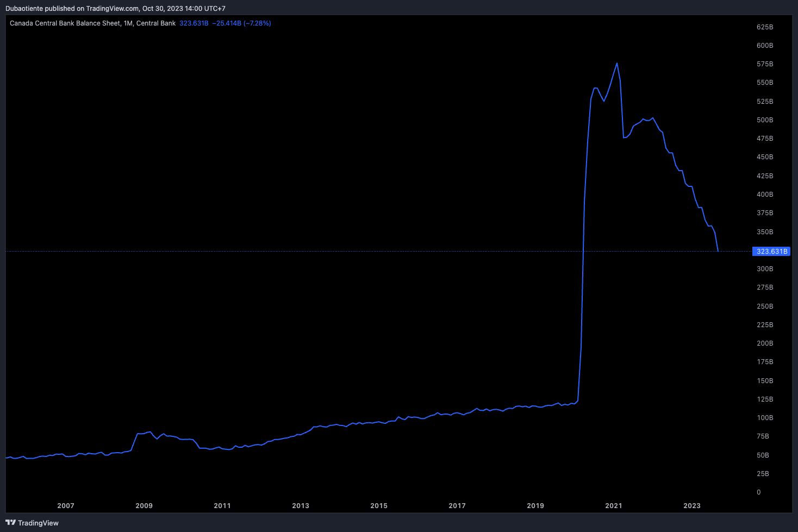Click the TradingView wordmark in the footer
The image size is (798, 532).
pos(38,523)
